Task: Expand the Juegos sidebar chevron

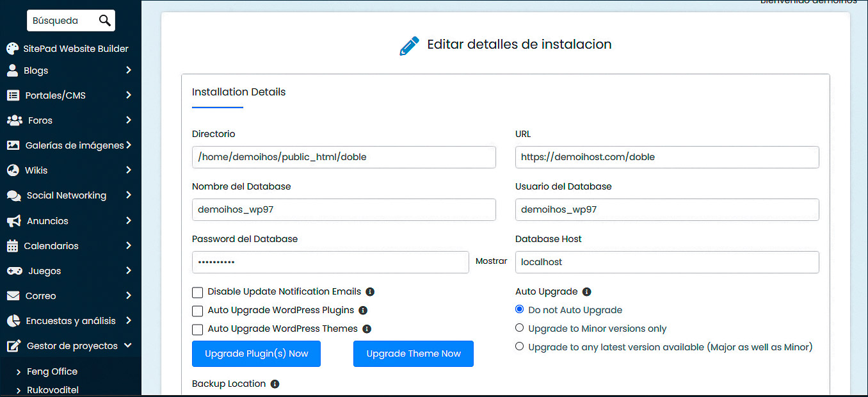Action: (x=133, y=270)
